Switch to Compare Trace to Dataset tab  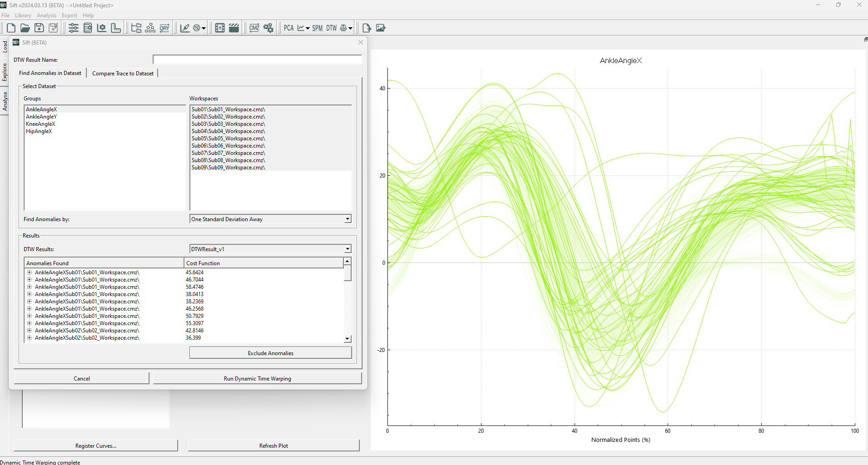coord(123,74)
